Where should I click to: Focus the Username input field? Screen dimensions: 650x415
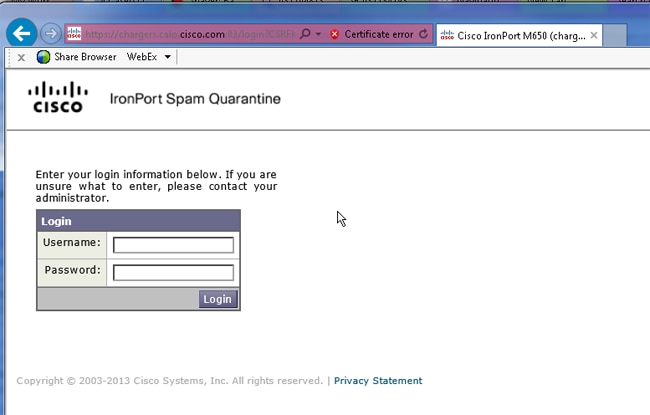click(173, 245)
